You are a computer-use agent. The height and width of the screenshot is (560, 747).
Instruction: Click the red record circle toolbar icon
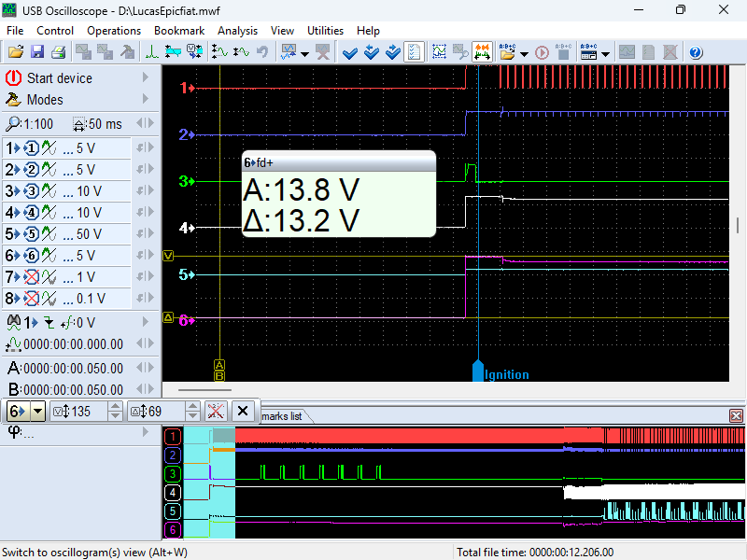pos(542,52)
